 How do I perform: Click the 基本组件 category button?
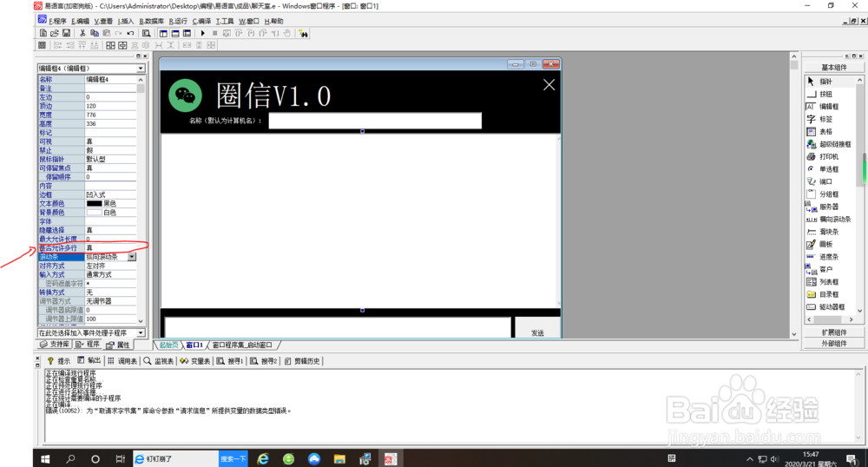tap(833, 68)
